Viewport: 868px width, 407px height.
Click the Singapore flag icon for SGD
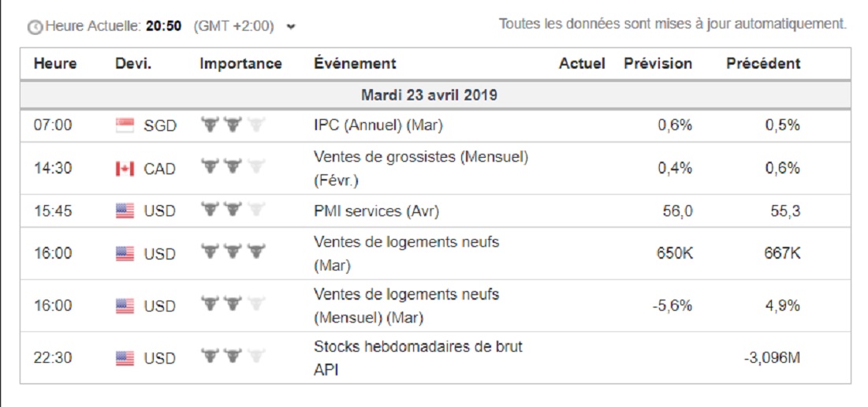point(125,125)
